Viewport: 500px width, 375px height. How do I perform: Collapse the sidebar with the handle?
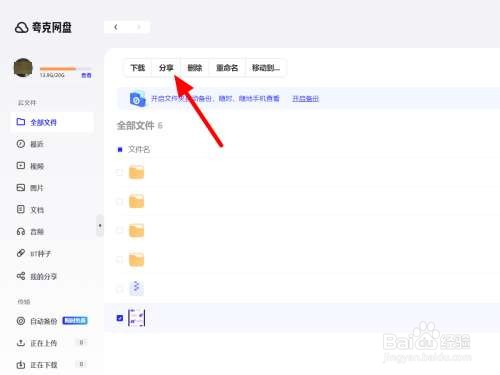click(100, 226)
